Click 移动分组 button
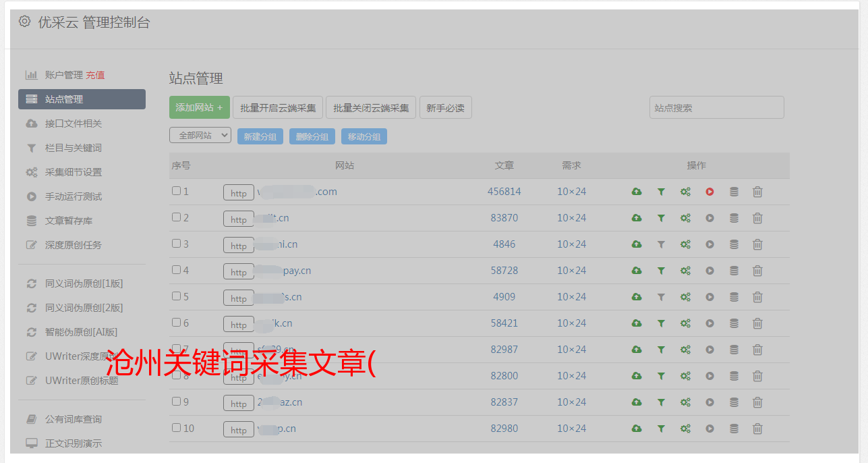This screenshot has height=463, width=868. coord(364,136)
